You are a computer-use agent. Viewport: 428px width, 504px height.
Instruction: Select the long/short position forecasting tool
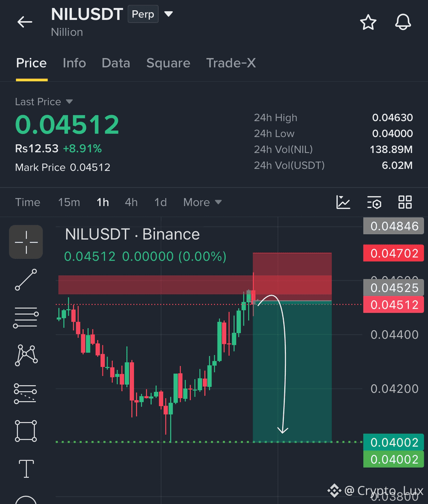pyautogui.click(x=25, y=393)
